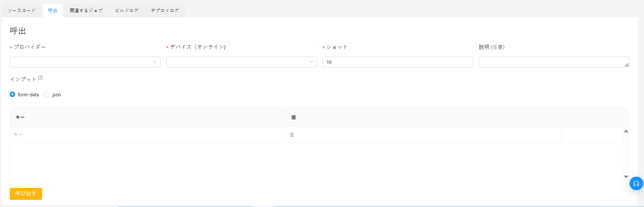This screenshot has height=207, width=644.
Task: Click the scroll up arrow in the table
Action: [x=626, y=131]
